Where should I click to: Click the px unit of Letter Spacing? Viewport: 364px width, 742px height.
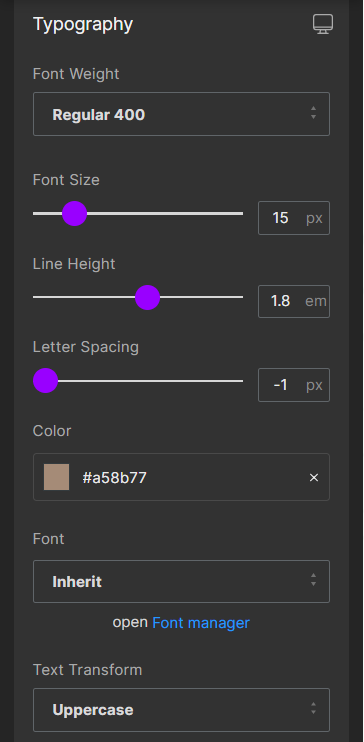pyautogui.click(x=314, y=385)
